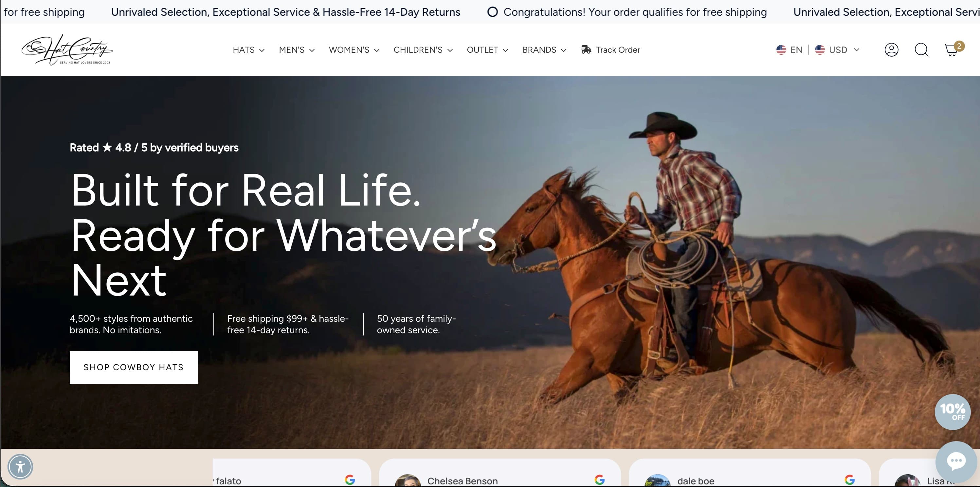
Task: Click the Track Order link
Action: (617, 50)
